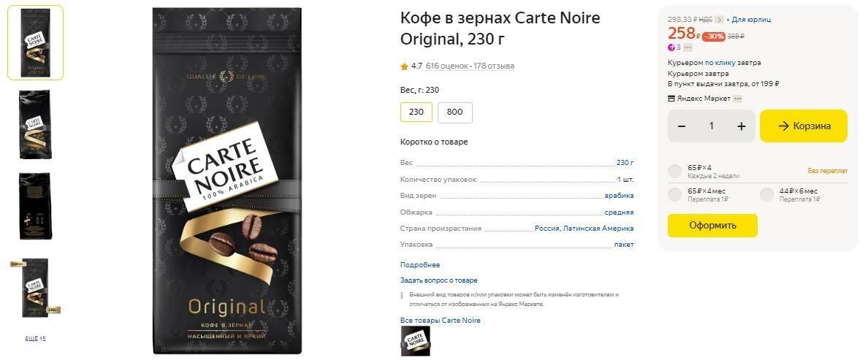Open the 178 отзыва reviews link

pyautogui.click(x=494, y=66)
